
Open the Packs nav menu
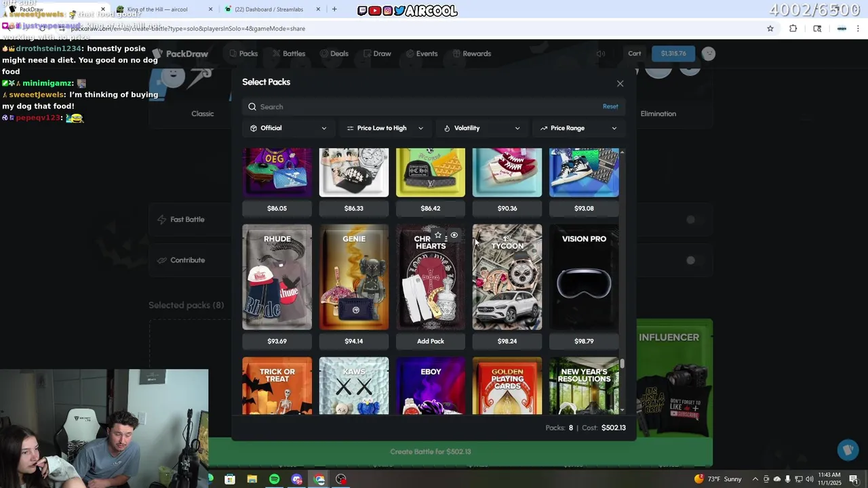pos(243,54)
